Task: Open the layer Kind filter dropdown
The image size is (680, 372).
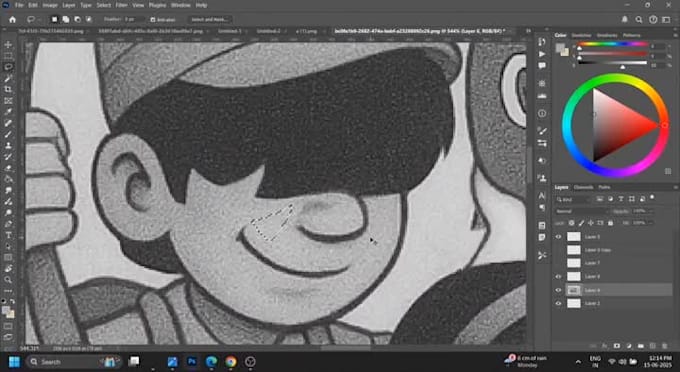Action: tap(574, 199)
